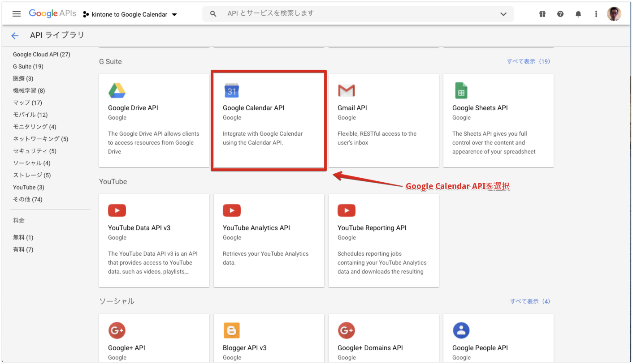Click the Google+ API red icon
Screen dimensions: 633x364
pyautogui.click(x=117, y=330)
